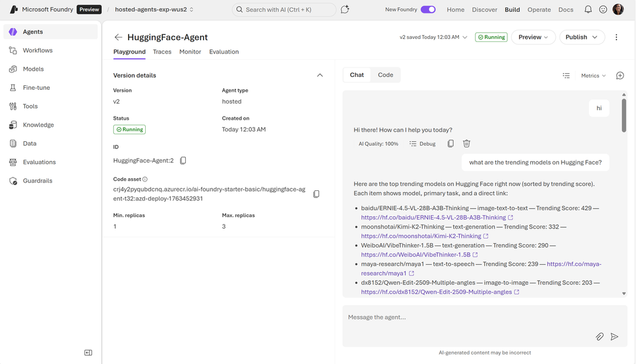Open the Metrics dropdown

(x=593, y=76)
